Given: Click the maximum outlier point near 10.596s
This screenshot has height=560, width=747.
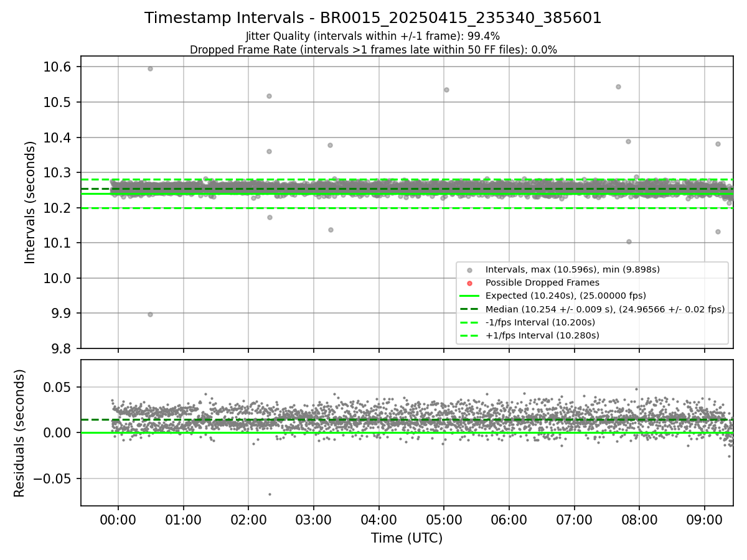Looking at the screenshot, I should (150, 68).
